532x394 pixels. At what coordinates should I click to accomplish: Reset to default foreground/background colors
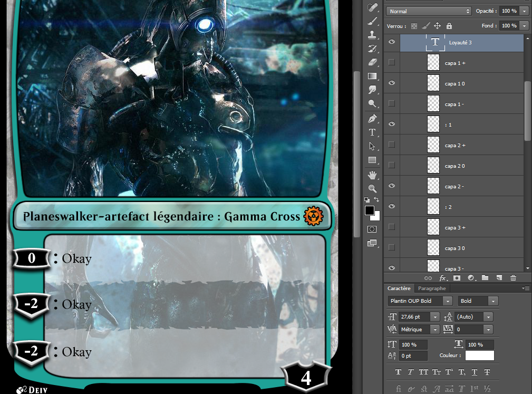pyautogui.click(x=367, y=200)
